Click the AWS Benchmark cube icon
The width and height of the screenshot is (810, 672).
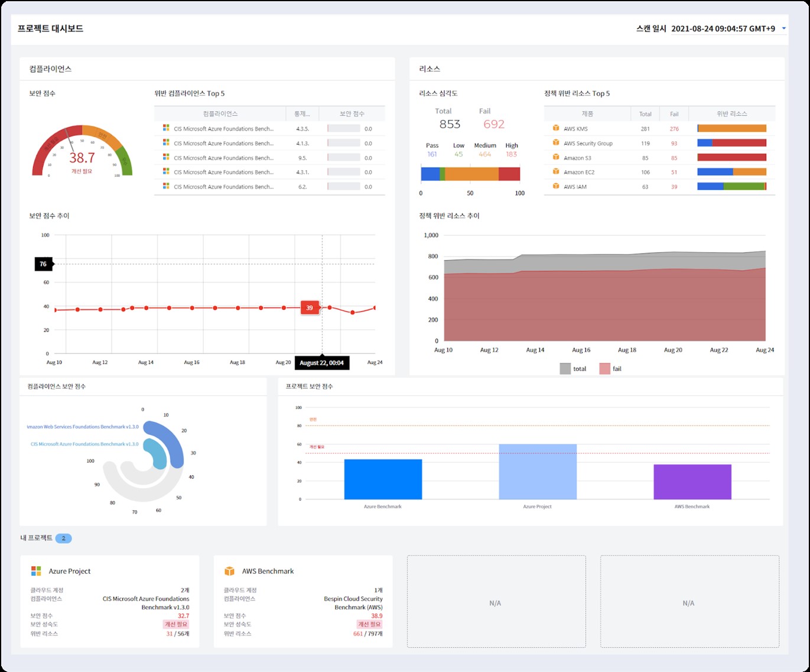pyautogui.click(x=229, y=571)
